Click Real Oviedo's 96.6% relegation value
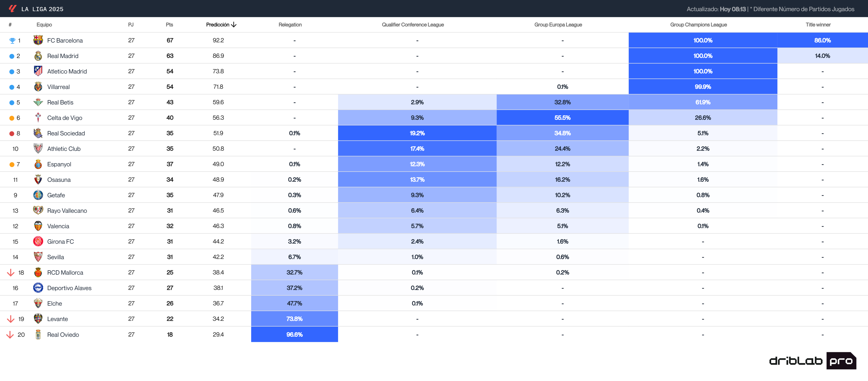 pyautogui.click(x=294, y=335)
